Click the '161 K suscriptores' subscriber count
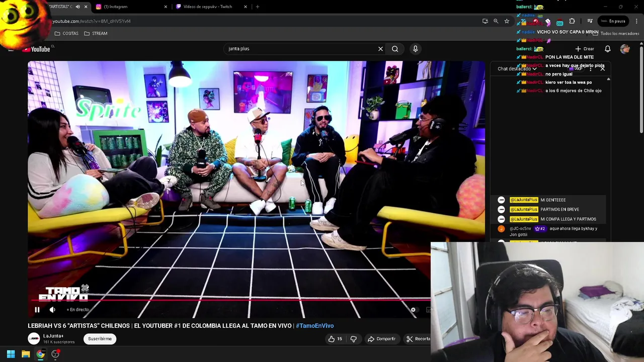This screenshot has width=644, height=362. (x=59, y=342)
